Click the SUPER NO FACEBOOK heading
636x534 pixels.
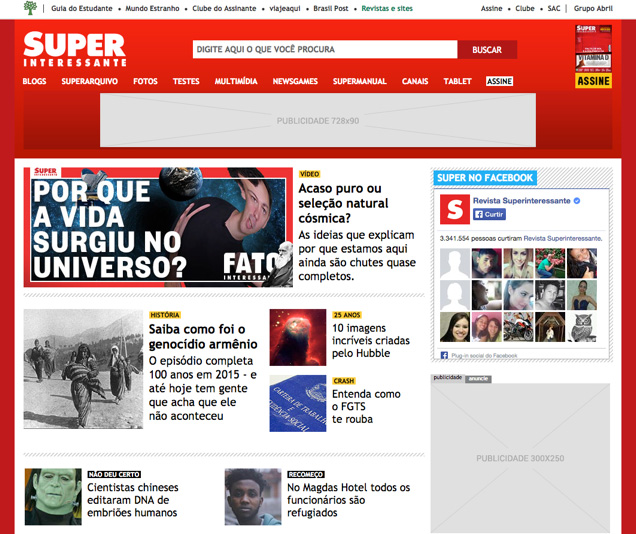[485, 178]
